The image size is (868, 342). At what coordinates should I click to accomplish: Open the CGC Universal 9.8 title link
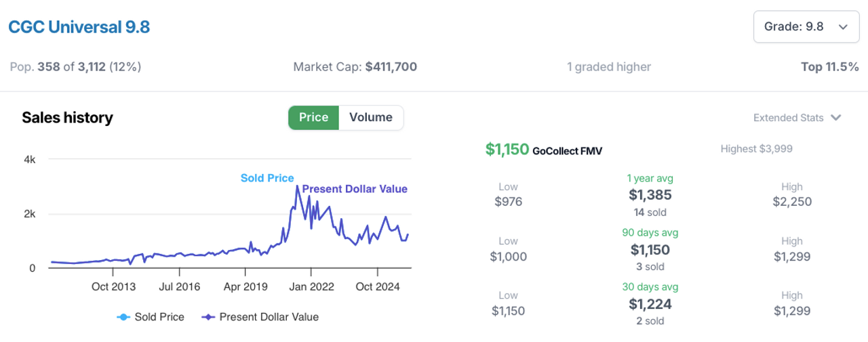click(x=79, y=27)
